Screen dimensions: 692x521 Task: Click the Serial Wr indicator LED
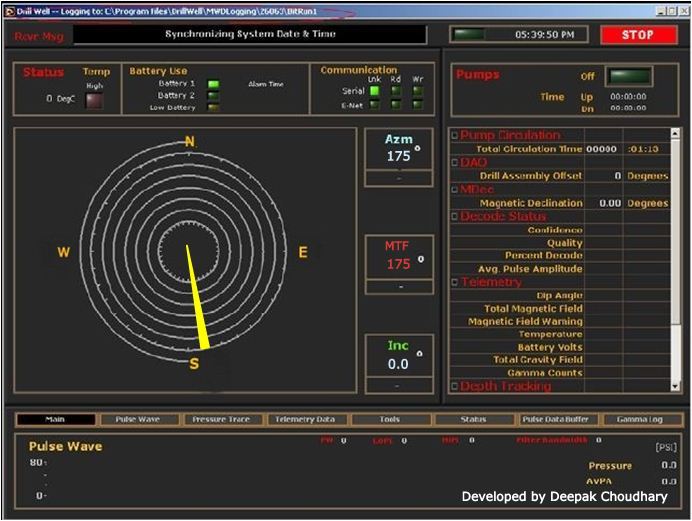(x=417, y=91)
